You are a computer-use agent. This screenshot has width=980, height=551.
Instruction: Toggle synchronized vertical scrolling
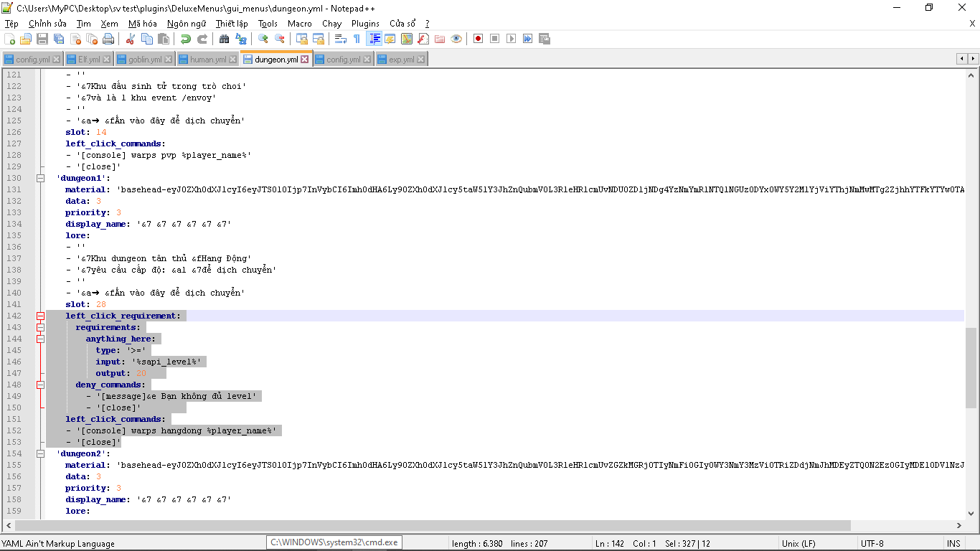tap(302, 39)
